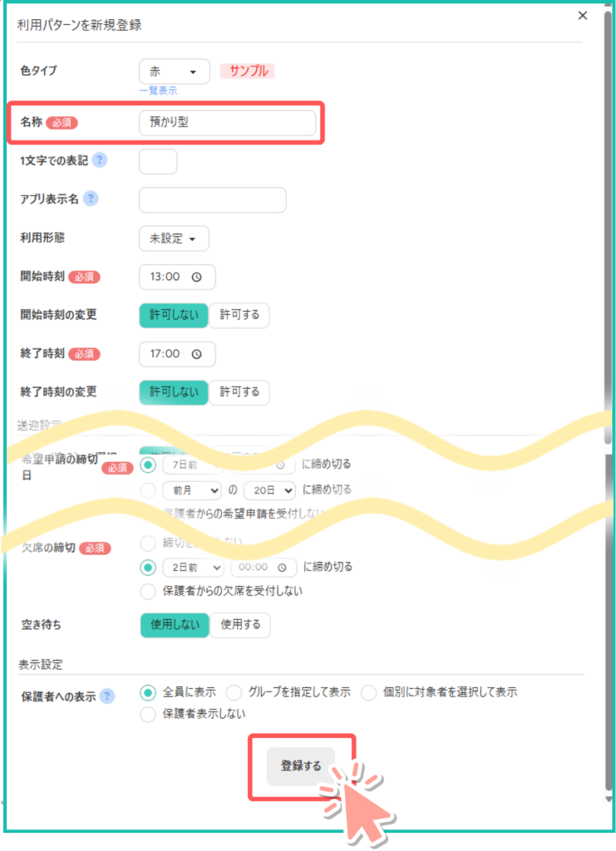Open the 利用形態 dropdown showing 未設定

tap(174, 239)
